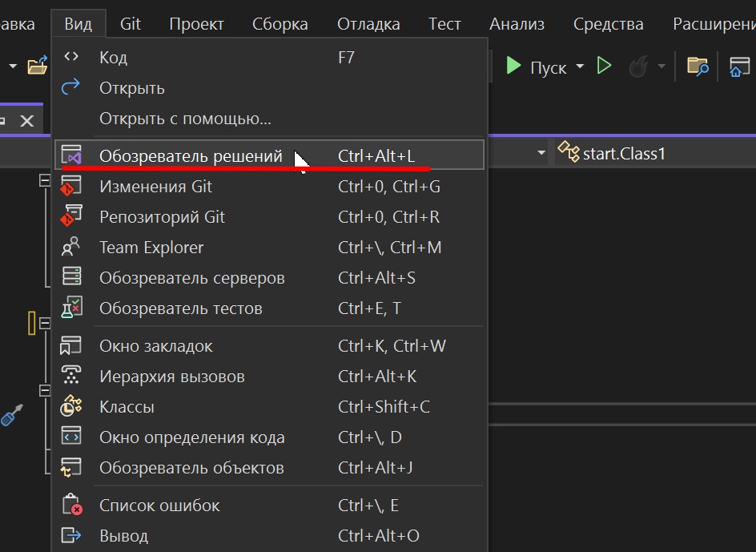Select Окно закладок menu entry
Image resolution: width=756 pixels, height=552 pixels.
(x=269, y=345)
